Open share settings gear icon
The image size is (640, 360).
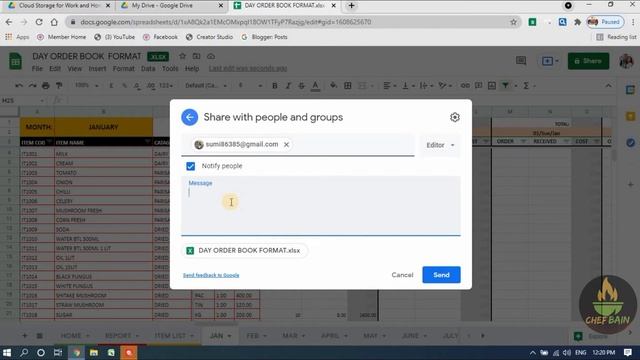(455, 118)
